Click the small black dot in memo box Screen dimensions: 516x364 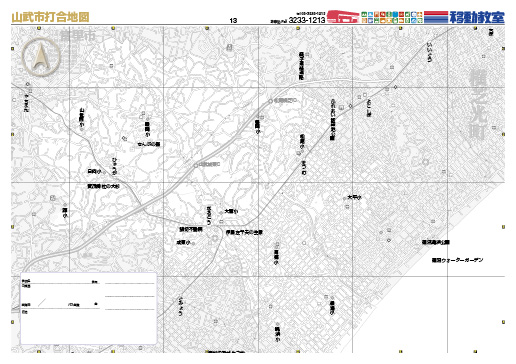(96, 304)
